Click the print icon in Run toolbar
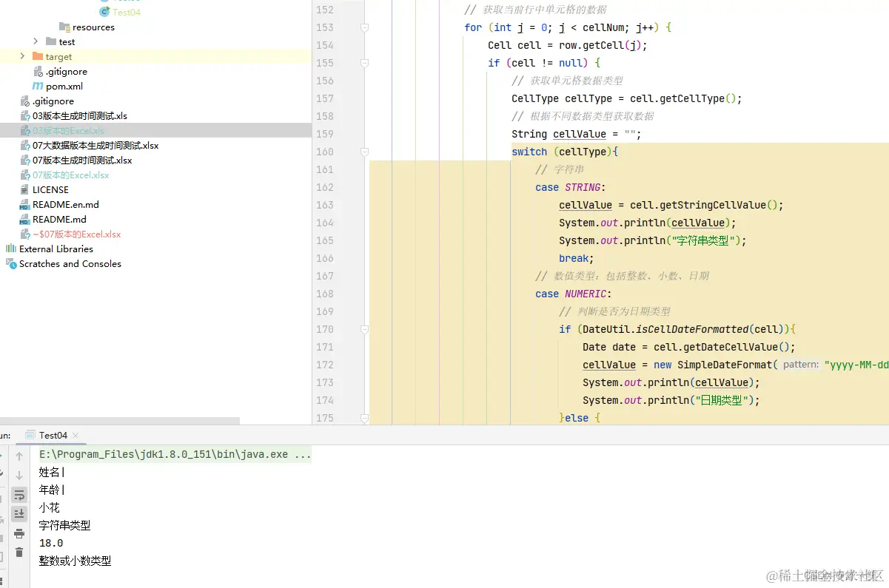Image resolution: width=889 pixels, height=588 pixels. (x=19, y=533)
